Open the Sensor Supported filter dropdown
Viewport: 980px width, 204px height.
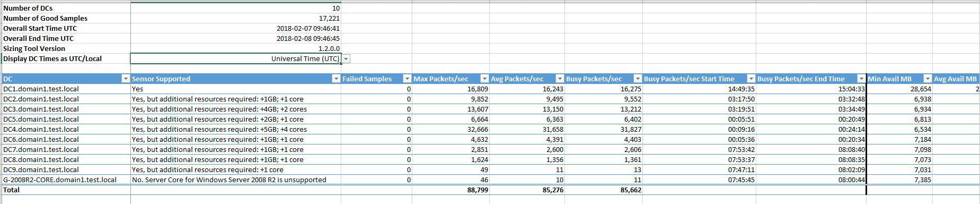pyautogui.click(x=336, y=79)
